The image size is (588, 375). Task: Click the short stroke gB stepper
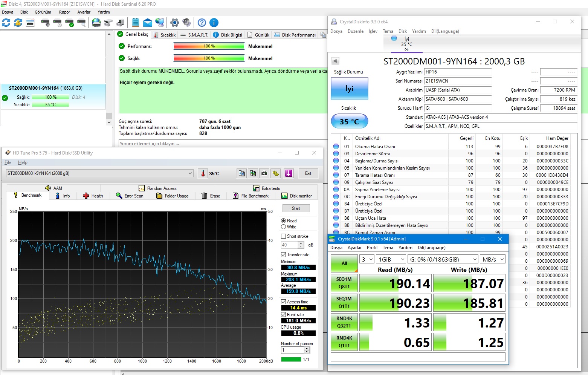click(301, 245)
